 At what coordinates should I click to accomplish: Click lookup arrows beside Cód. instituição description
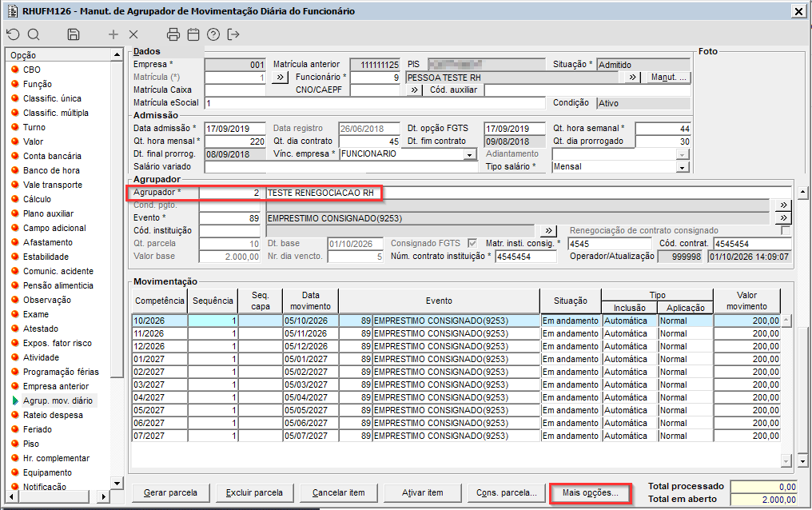[548, 230]
